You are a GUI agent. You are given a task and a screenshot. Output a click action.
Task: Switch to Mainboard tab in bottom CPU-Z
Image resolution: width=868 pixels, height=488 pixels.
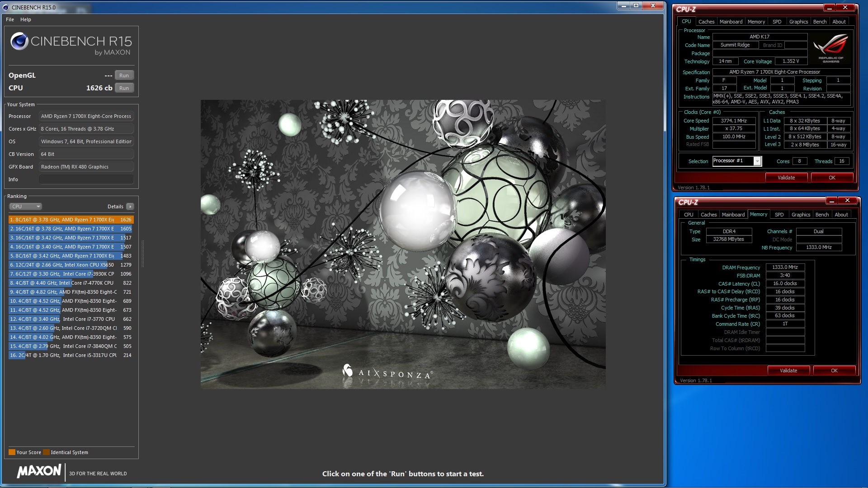coord(733,215)
